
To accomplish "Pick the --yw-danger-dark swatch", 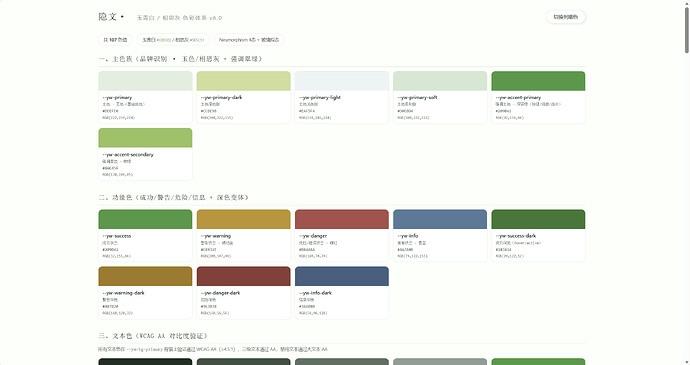I will coord(243,292).
